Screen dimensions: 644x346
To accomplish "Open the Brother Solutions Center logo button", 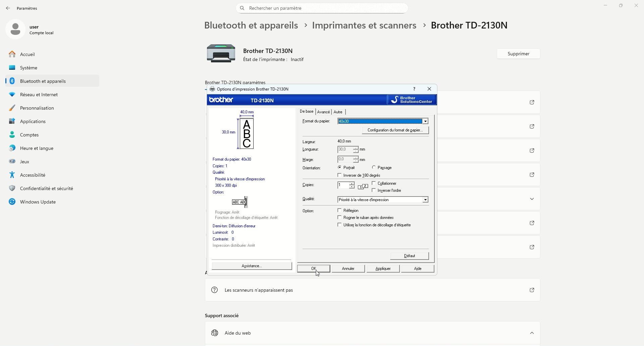I will (412, 100).
